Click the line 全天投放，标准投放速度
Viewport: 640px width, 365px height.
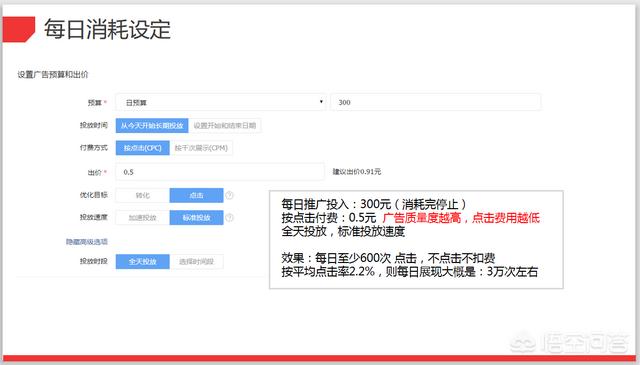[343, 231]
